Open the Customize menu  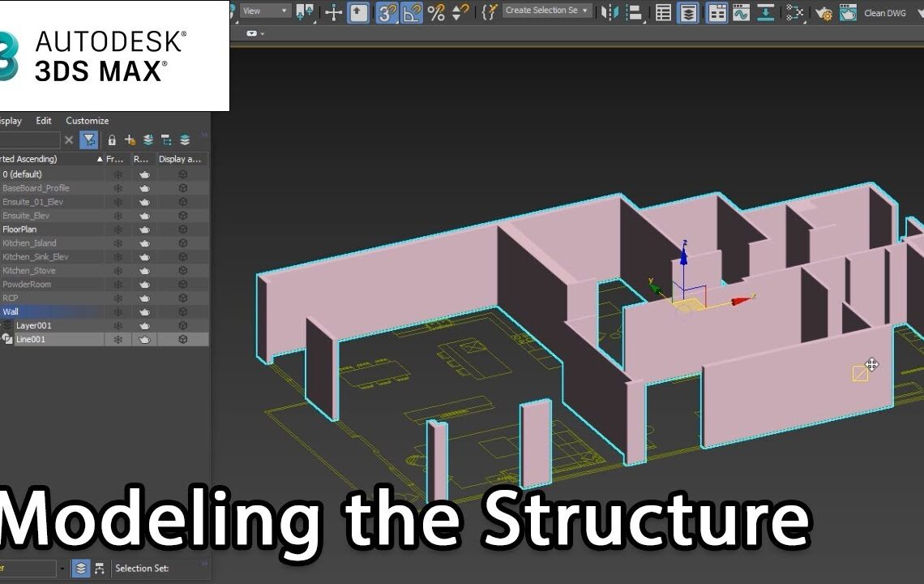coord(87,120)
